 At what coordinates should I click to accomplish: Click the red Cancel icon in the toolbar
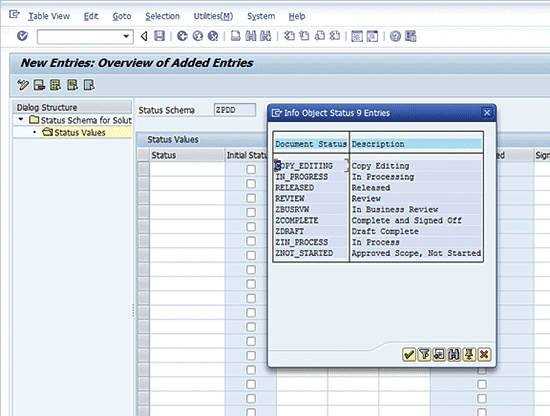pyautogui.click(x=213, y=36)
